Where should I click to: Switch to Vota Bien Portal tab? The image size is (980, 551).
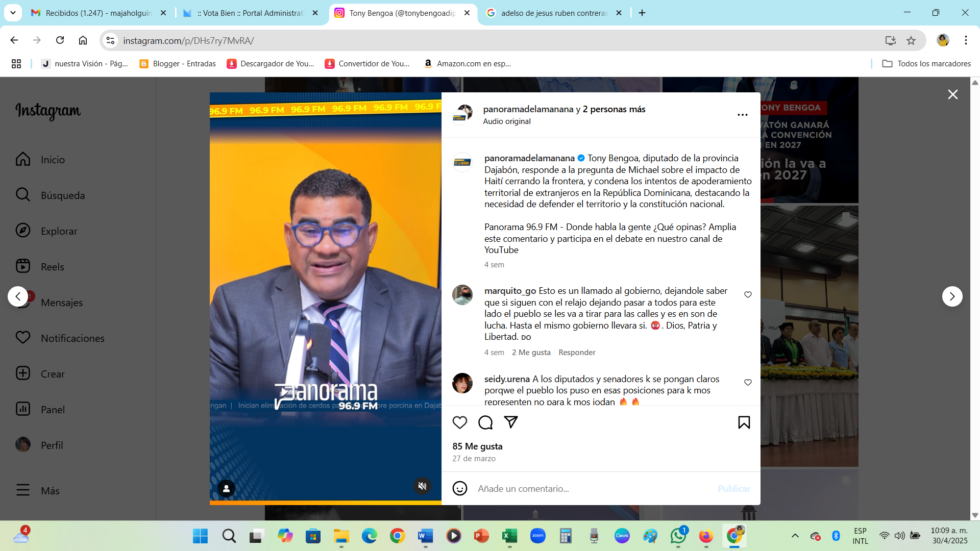(251, 13)
